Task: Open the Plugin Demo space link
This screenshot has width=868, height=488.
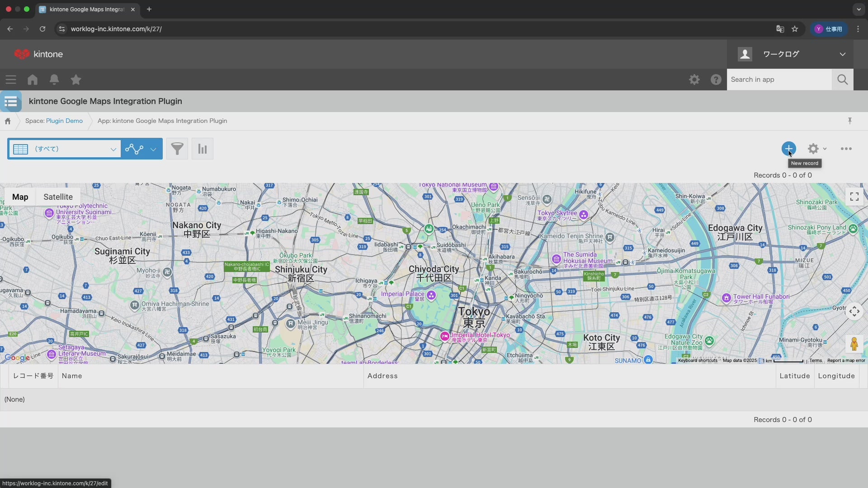Action: coord(64,121)
